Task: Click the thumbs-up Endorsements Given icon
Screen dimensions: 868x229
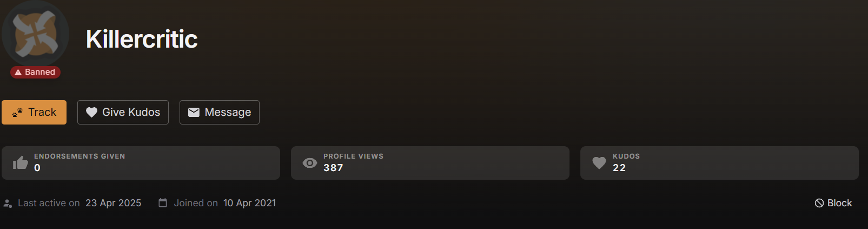Action: tap(21, 162)
